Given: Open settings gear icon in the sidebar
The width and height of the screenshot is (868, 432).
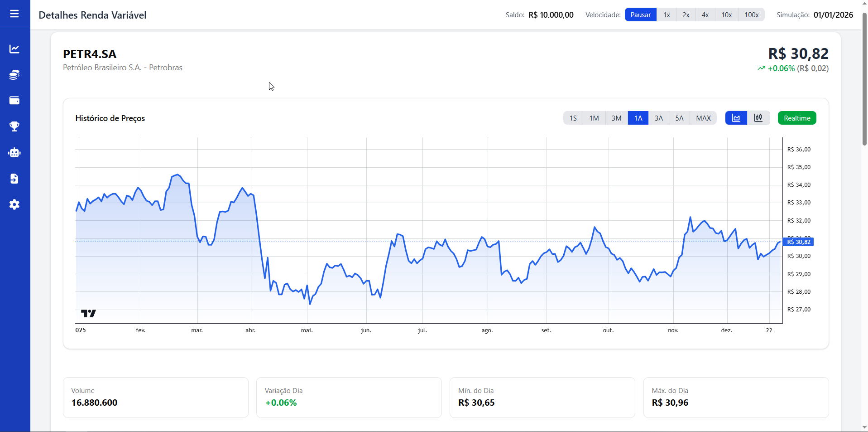Looking at the screenshot, I should coord(14,204).
